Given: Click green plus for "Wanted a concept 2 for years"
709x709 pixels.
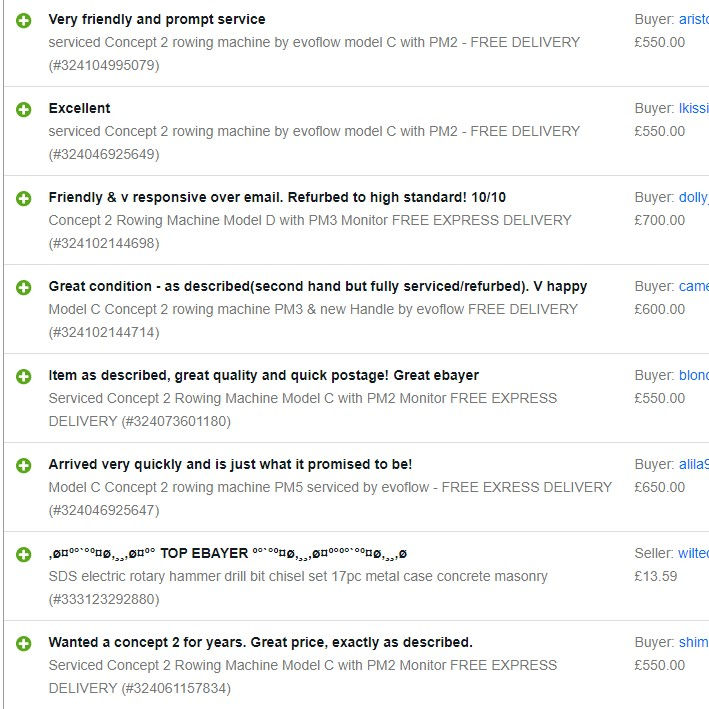Looking at the screenshot, I should click(x=24, y=643).
